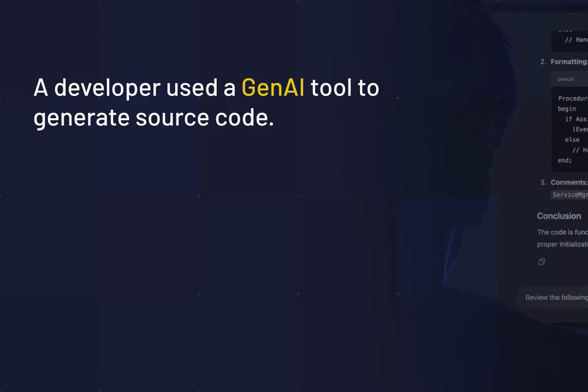
Task: Select the 'ServiceMgr' inline code chip
Action: click(569, 194)
